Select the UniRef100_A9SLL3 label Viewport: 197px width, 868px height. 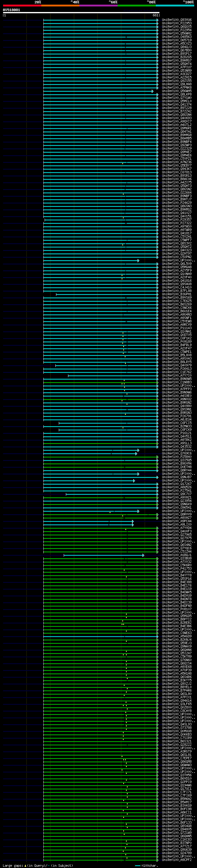(x=177, y=443)
